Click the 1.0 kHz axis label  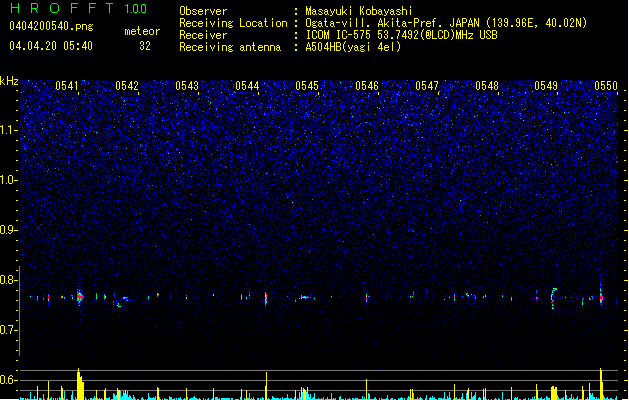(9, 180)
